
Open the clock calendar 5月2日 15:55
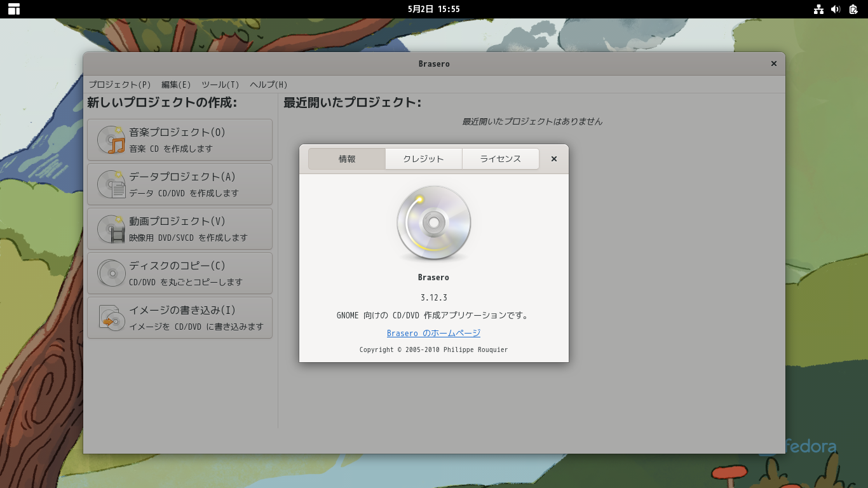pyautogui.click(x=434, y=9)
